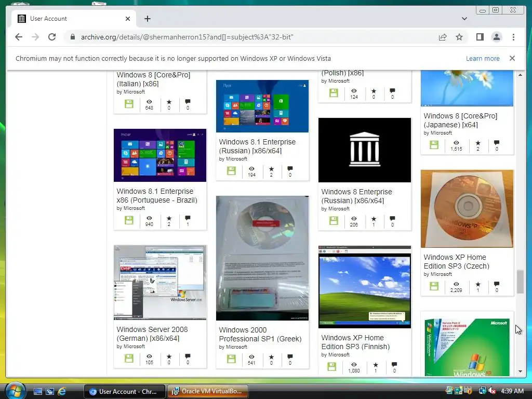
Task: Open Windows 2000 Professional SP1 (Greek) title
Action: point(260,334)
